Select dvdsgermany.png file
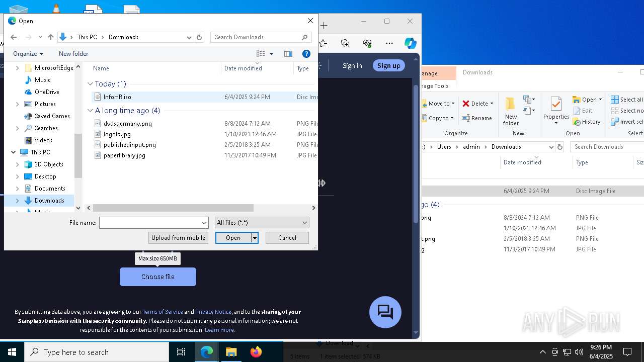Viewport: 644px width, 362px height. (127, 124)
